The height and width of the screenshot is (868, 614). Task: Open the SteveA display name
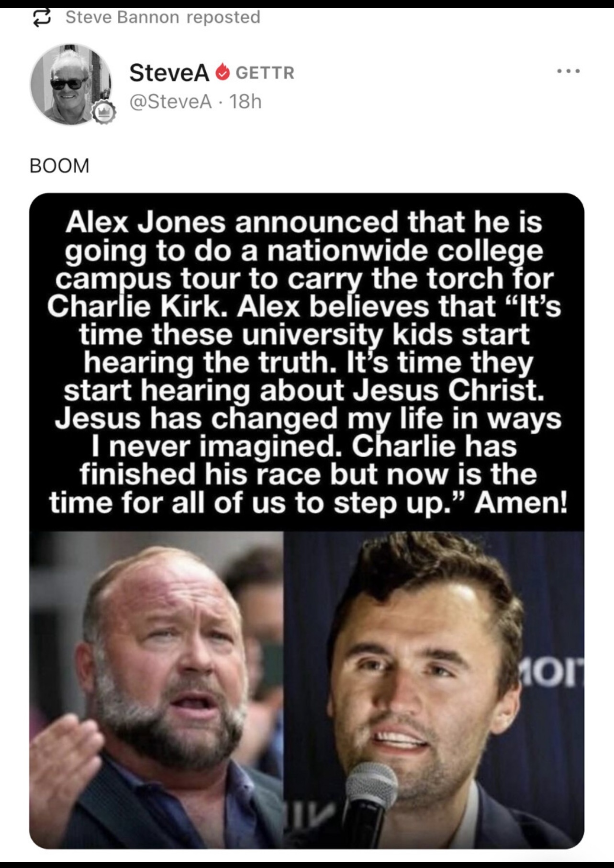click(169, 73)
